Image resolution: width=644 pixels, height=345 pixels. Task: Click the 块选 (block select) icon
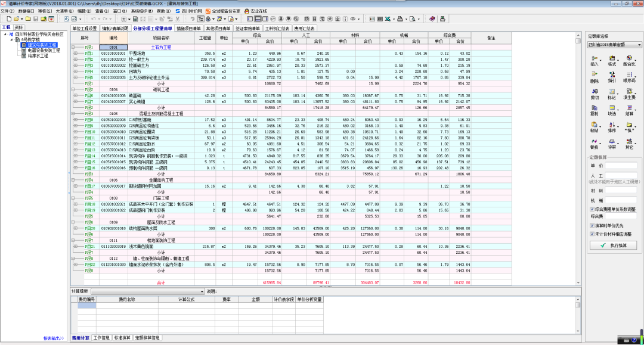coord(612,111)
